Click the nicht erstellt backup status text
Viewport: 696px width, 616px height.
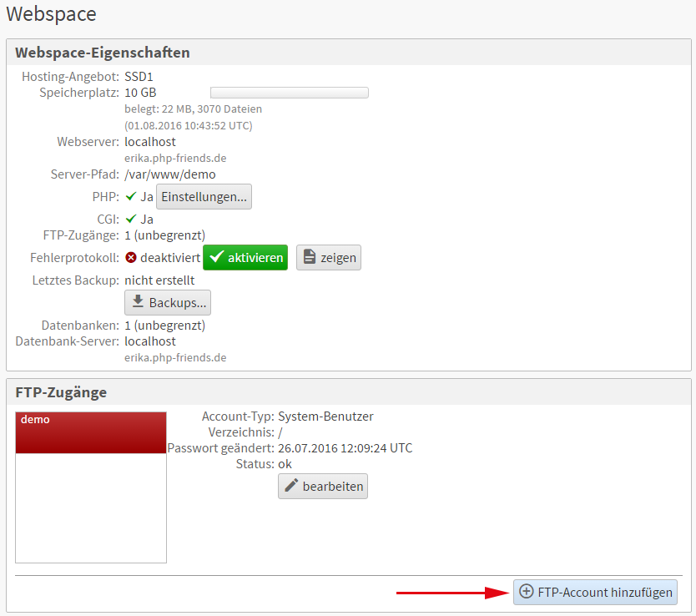(x=159, y=280)
